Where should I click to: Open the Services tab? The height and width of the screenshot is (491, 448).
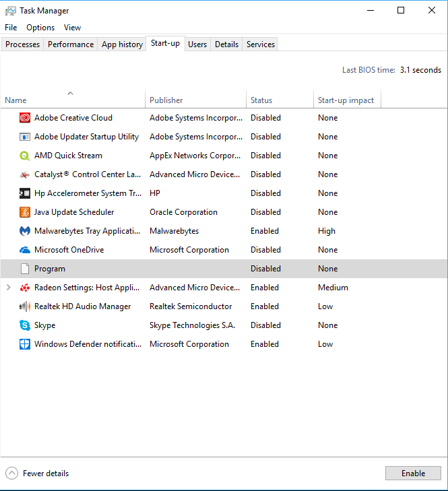[260, 44]
